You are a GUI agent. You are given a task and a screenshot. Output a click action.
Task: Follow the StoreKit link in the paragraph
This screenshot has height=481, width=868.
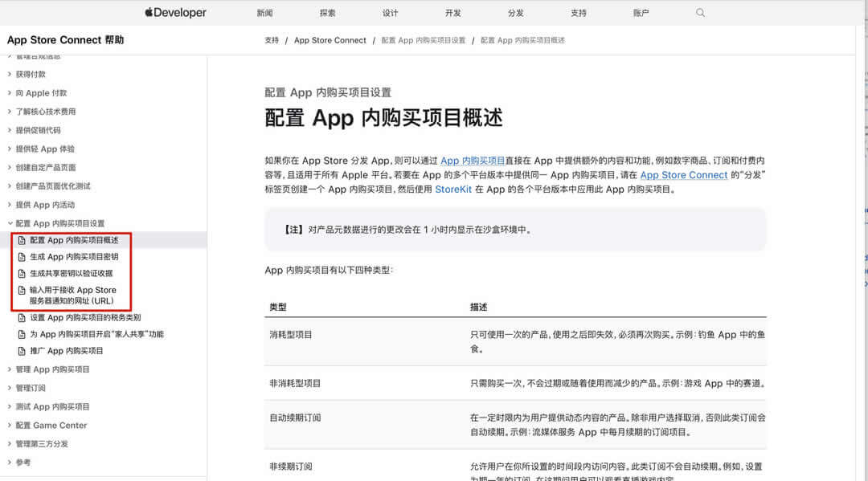tap(453, 190)
